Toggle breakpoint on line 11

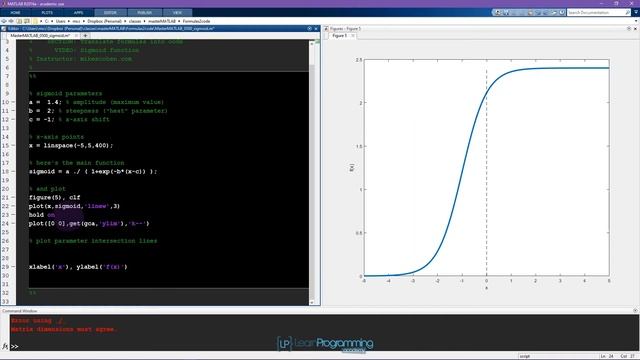tap(13, 111)
